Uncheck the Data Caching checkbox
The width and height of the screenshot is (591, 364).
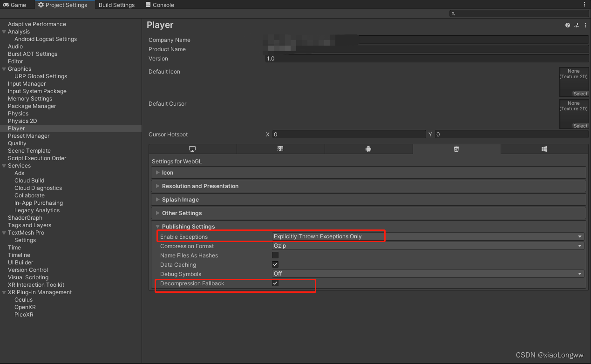click(x=275, y=264)
